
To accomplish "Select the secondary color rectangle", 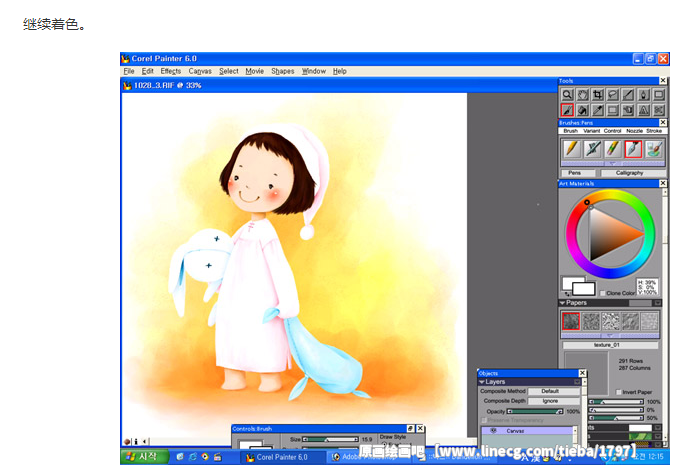I will pyautogui.click(x=584, y=289).
